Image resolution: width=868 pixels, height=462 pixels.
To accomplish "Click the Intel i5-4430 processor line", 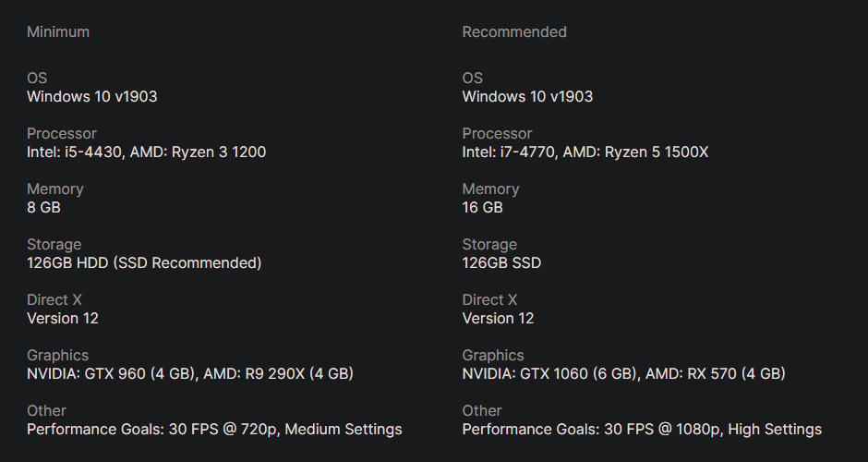I will coord(146,152).
